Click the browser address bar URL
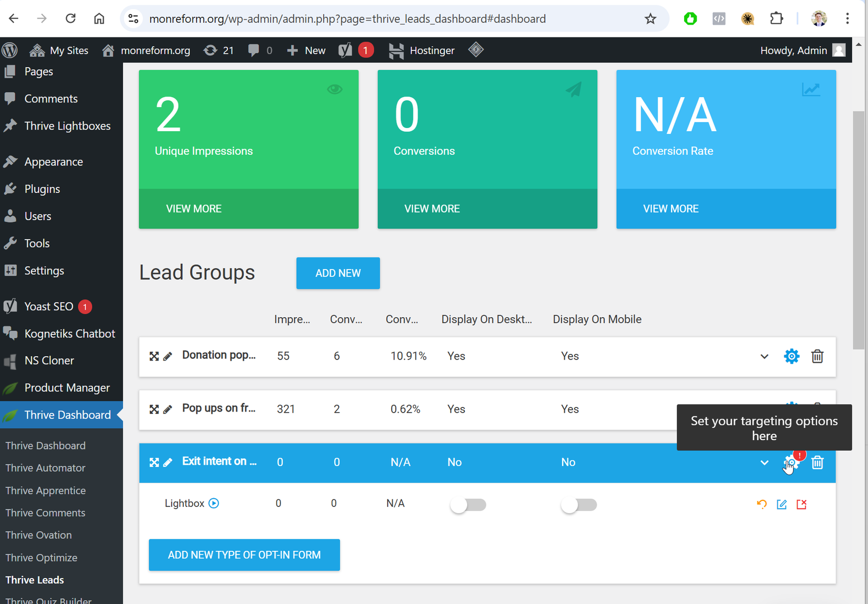This screenshot has height=604, width=868. point(347,19)
